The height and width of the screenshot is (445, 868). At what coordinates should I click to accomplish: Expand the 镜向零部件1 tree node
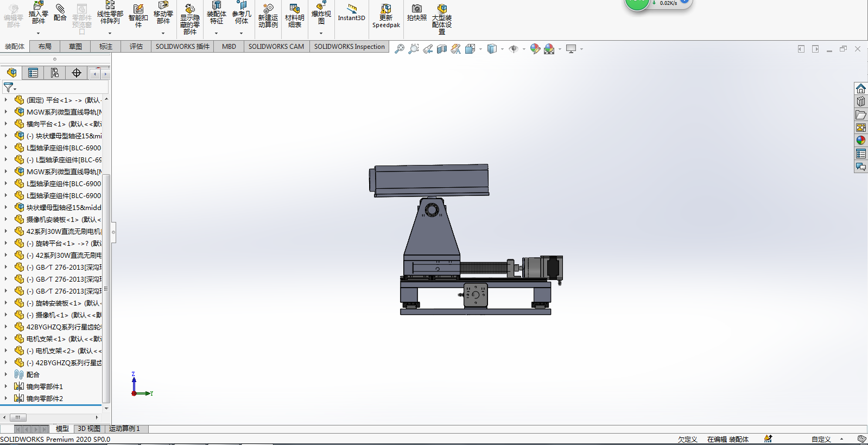pos(6,386)
